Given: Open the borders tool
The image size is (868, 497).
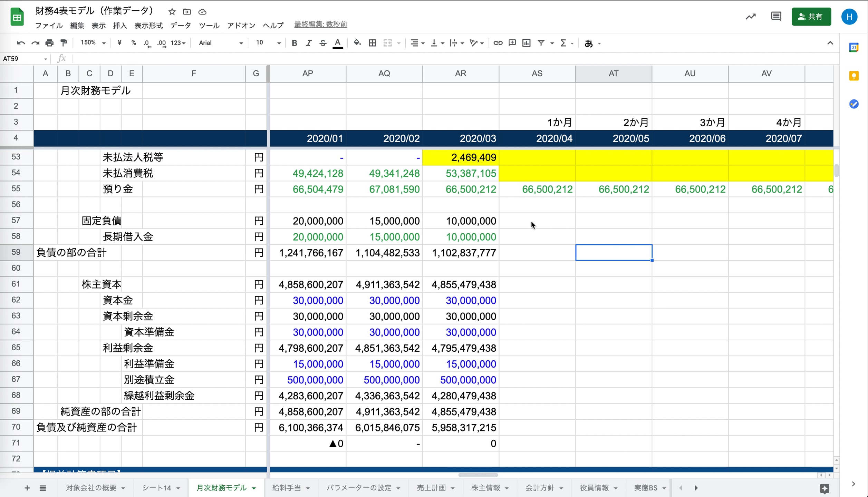Looking at the screenshot, I should coord(372,43).
